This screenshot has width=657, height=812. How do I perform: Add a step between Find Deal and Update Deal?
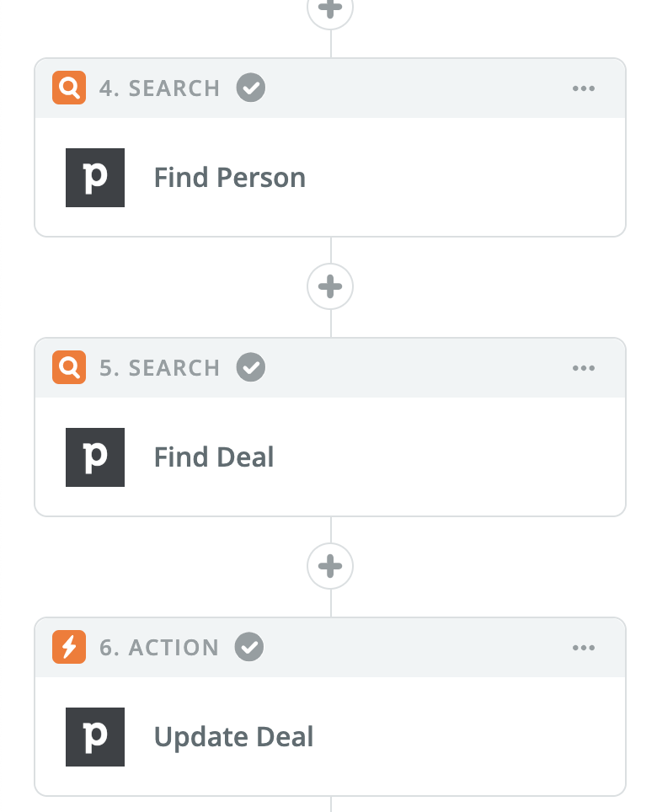point(330,566)
